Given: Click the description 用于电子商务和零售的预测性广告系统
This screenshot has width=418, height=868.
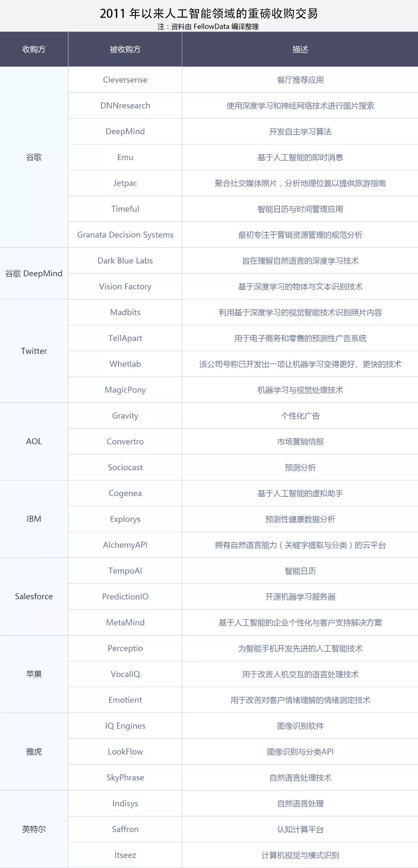Looking at the screenshot, I should [300, 338].
